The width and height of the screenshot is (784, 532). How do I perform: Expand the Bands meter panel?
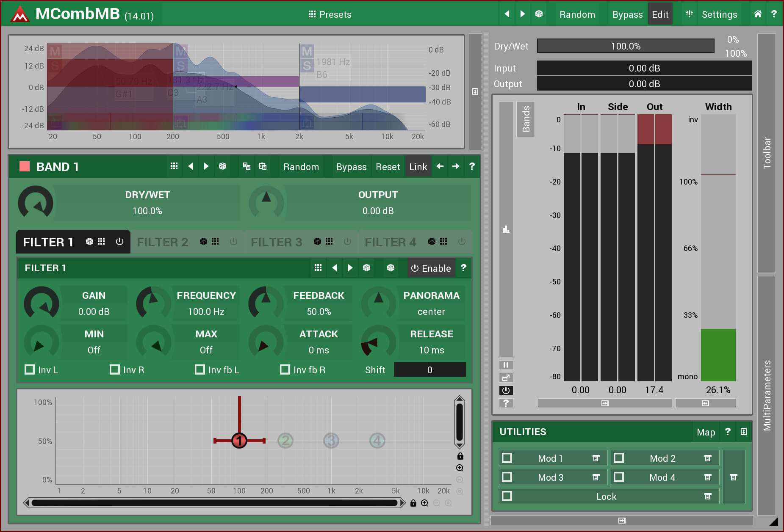pos(526,119)
